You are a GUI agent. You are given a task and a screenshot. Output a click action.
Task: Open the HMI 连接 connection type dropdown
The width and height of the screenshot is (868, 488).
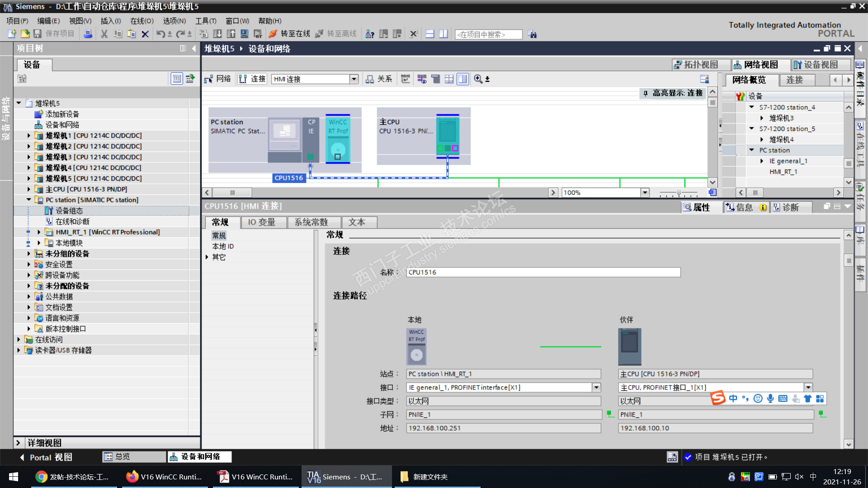click(x=354, y=79)
